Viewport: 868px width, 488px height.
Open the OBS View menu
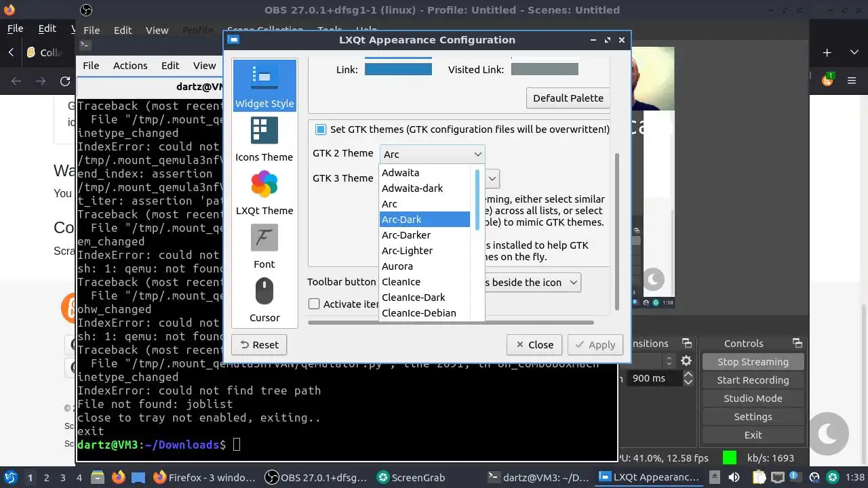click(157, 30)
